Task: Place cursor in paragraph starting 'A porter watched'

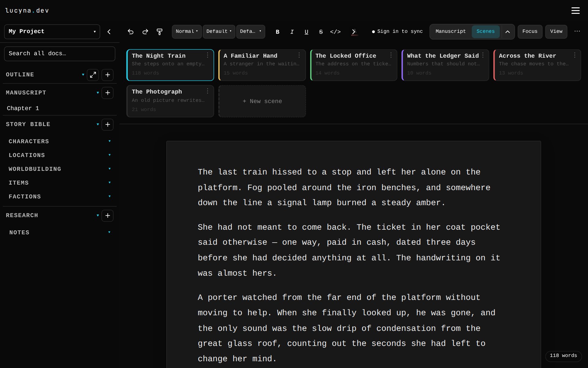Action: (x=346, y=328)
